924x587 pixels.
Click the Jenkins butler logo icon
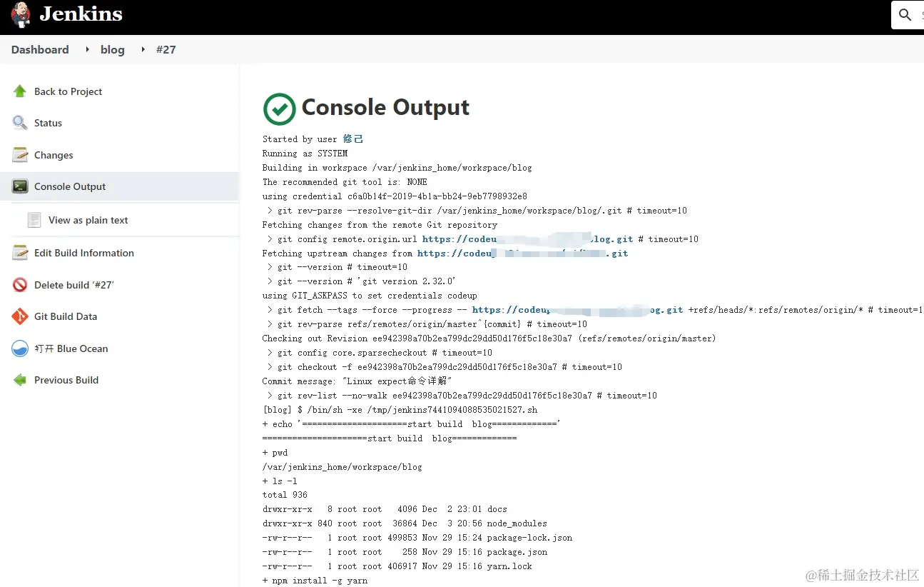coord(21,14)
